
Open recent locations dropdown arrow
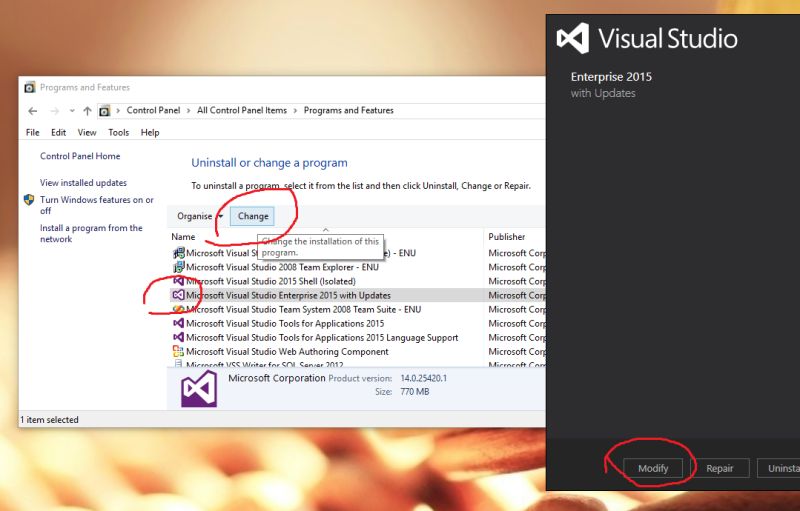coord(72,111)
